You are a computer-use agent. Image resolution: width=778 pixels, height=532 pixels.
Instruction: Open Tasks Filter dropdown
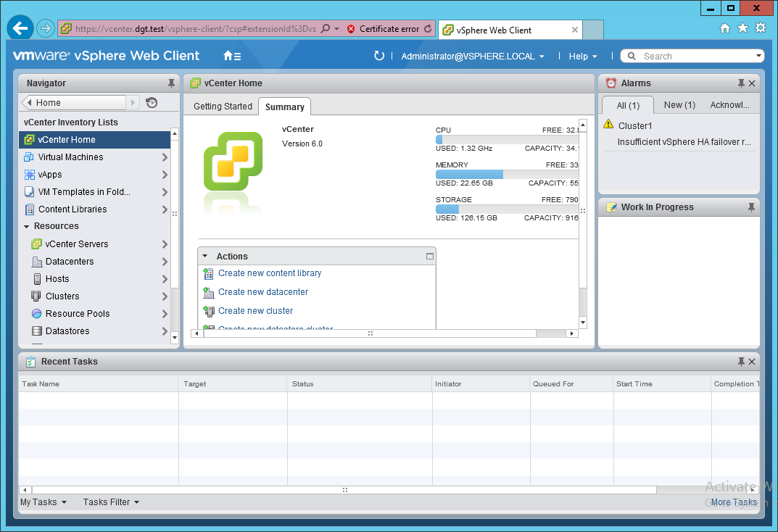click(x=111, y=502)
